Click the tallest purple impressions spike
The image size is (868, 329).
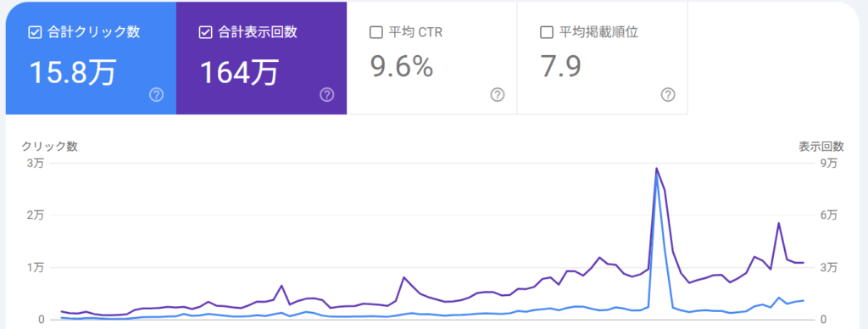(x=656, y=169)
